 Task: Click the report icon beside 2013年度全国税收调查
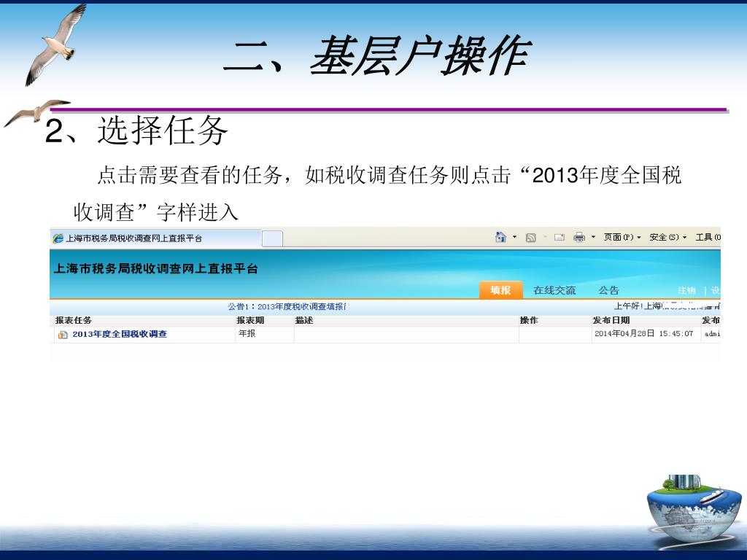[x=63, y=335]
